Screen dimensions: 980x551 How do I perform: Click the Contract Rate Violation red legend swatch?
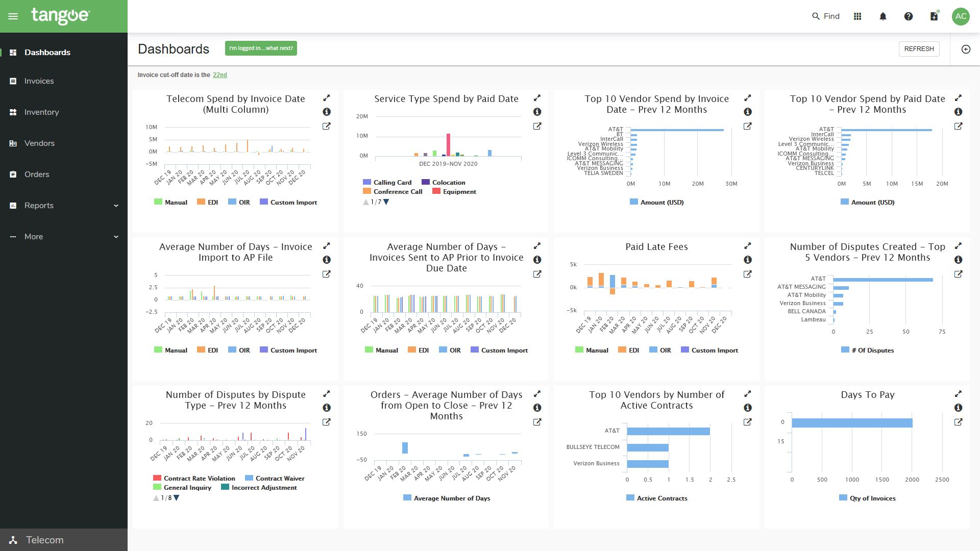(x=157, y=478)
